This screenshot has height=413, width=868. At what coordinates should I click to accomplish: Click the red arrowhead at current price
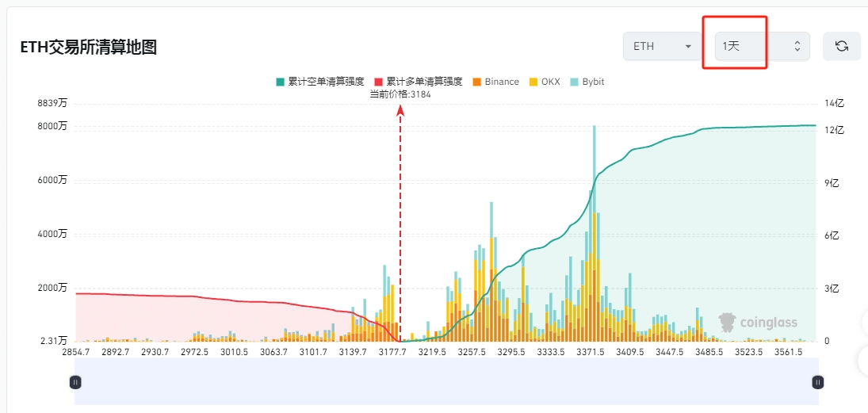[400, 110]
